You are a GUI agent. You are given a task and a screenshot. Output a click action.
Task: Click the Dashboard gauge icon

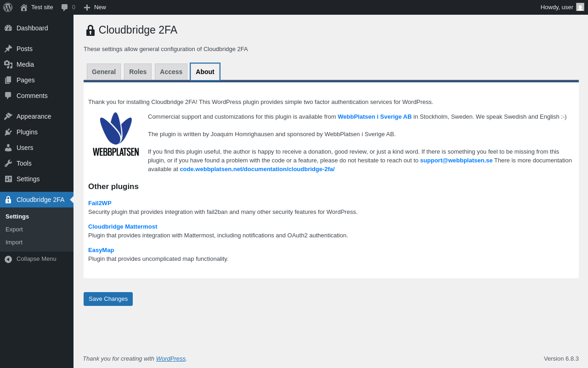pyautogui.click(x=8, y=28)
